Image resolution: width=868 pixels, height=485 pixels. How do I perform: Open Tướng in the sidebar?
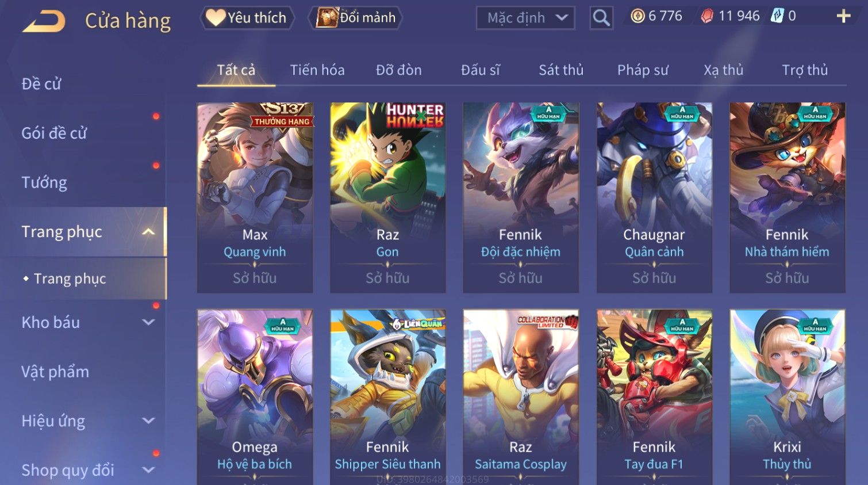(x=44, y=182)
